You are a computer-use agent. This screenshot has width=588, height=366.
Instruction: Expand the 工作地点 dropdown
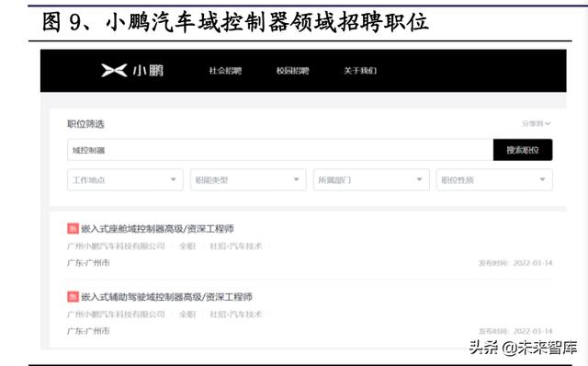125,180
